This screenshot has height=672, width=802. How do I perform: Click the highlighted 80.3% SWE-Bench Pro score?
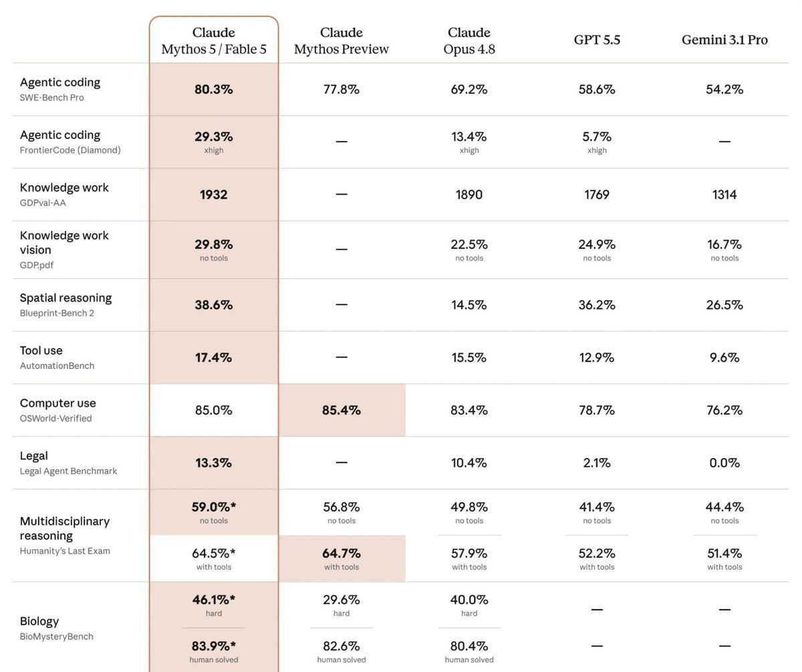coord(214,89)
